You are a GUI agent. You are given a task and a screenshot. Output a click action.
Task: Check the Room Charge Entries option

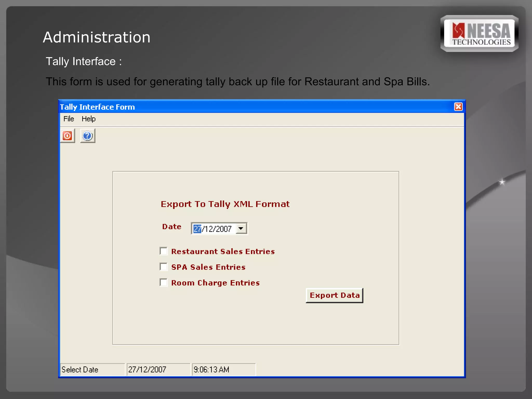(x=164, y=282)
